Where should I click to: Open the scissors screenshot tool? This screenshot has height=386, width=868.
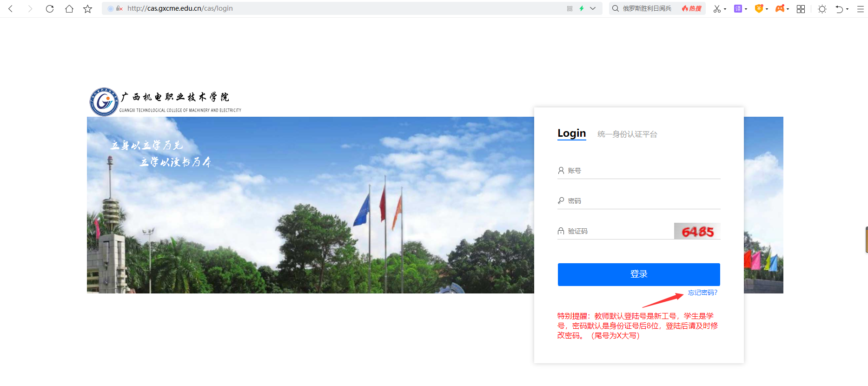tap(717, 9)
